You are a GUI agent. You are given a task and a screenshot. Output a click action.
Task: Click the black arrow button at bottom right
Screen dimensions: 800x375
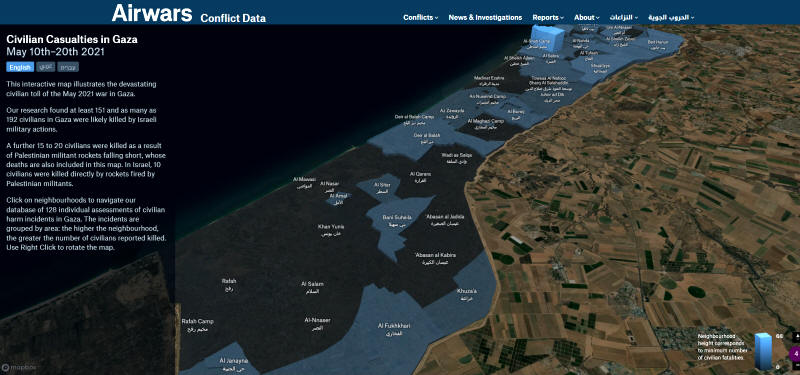(796, 337)
